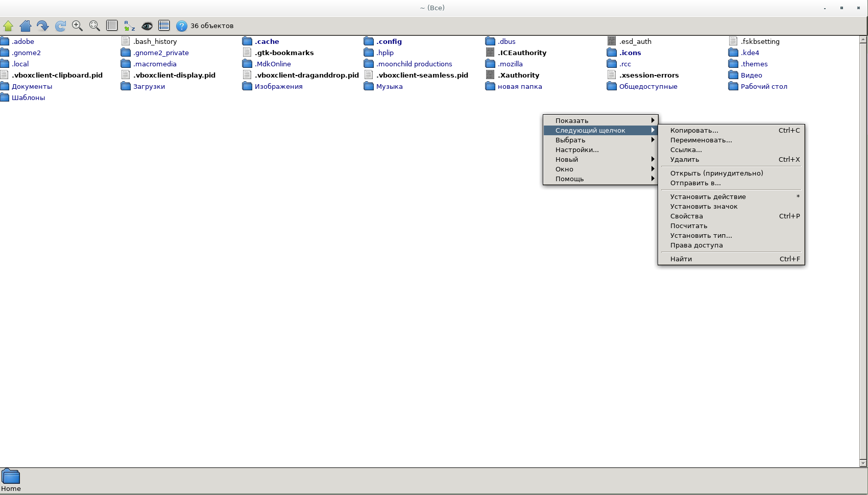Image resolution: width=868 pixels, height=495 pixels.
Task: Click the file icon beside .fskbsetting
Action: [733, 41]
